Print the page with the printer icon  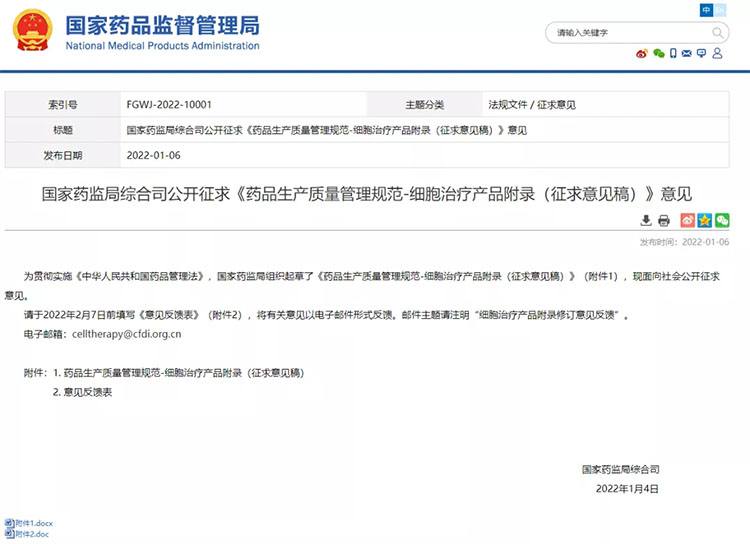coord(663,221)
